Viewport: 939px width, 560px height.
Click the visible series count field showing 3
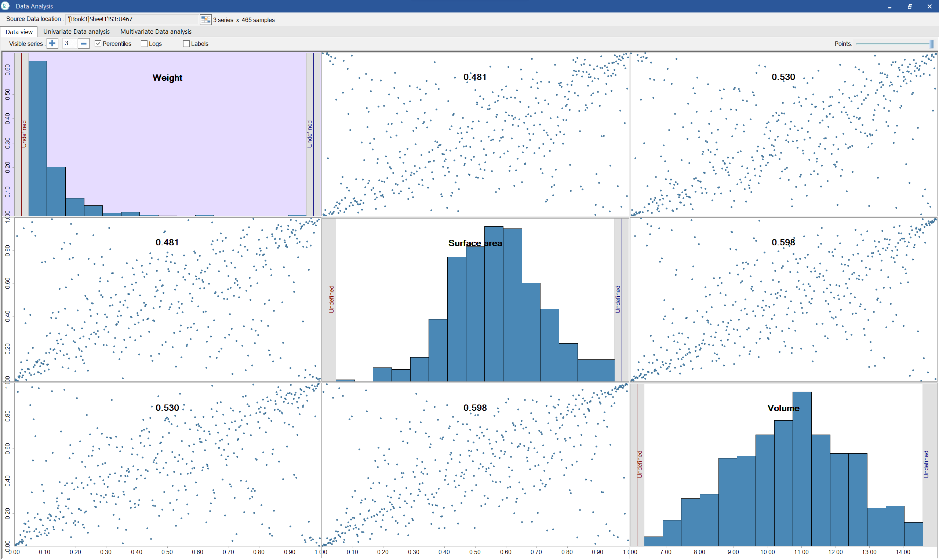click(69, 43)
